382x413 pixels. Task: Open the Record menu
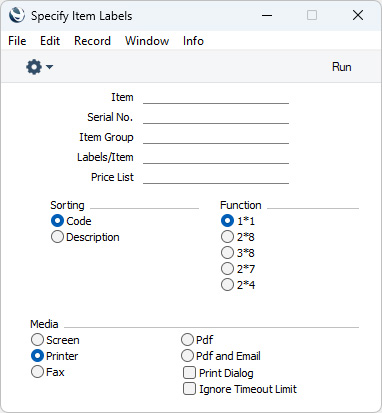[92, 41]
